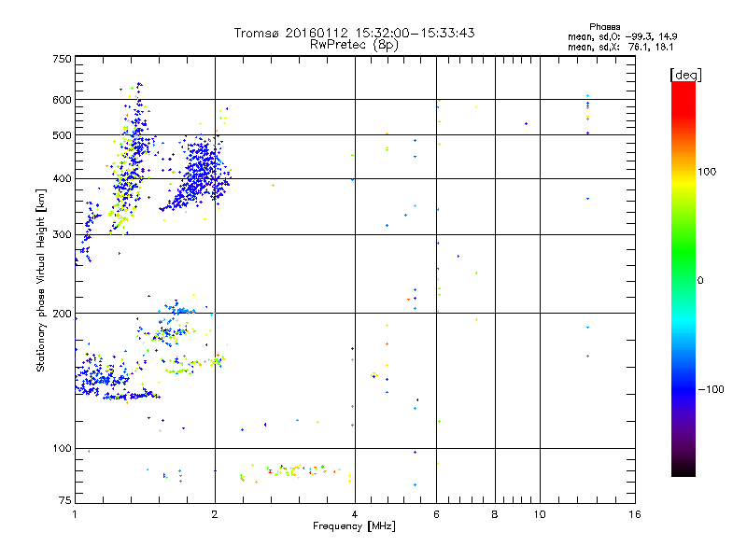
Task: Click the '8' frequency-axis tick label
Action: tap(495, 514)
